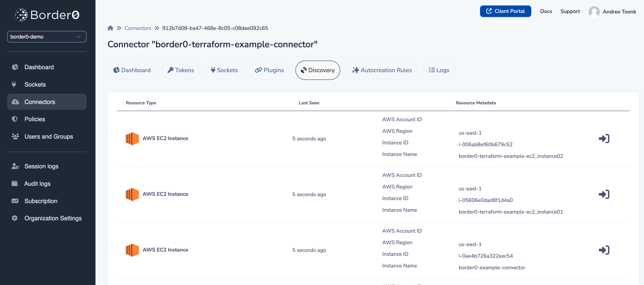Open the Client Portal button
The image size is (644, 285).
coord(505,11)
